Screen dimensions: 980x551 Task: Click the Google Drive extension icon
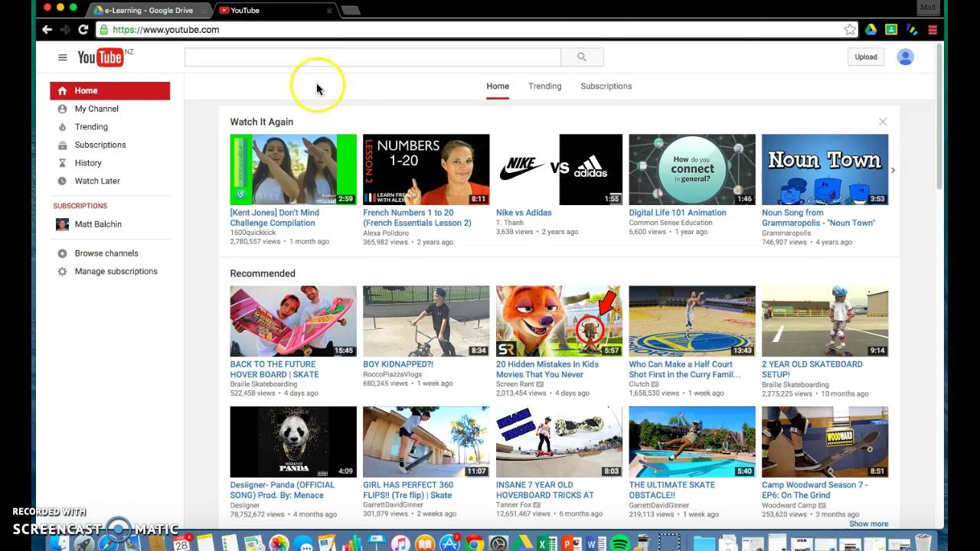[871, 30]
